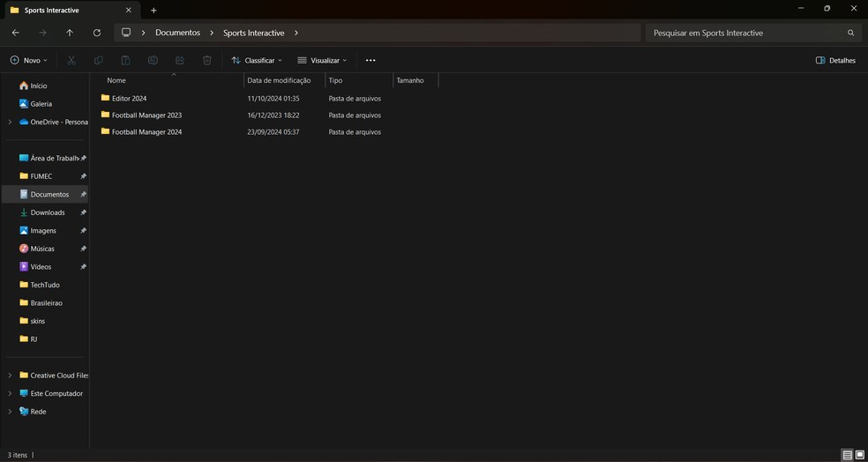
Task: Click the Copy icon in toolbar
Action: click(99, 60)
